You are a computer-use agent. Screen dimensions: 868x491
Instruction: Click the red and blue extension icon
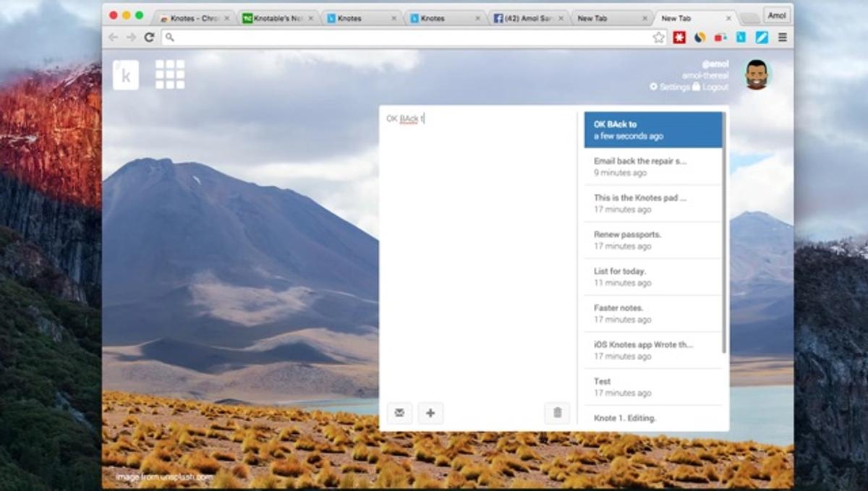tap(720, 37)
